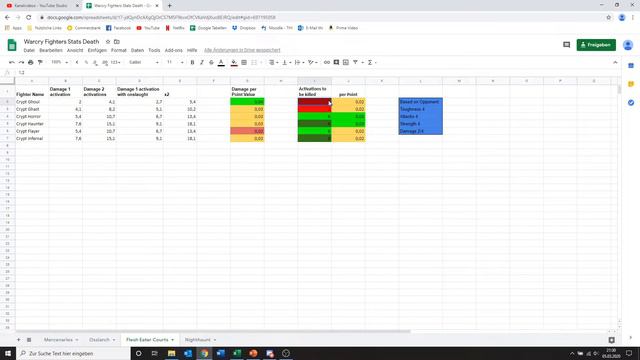Open the font size dropdown

pyautogui.click(x=175, y=62)
